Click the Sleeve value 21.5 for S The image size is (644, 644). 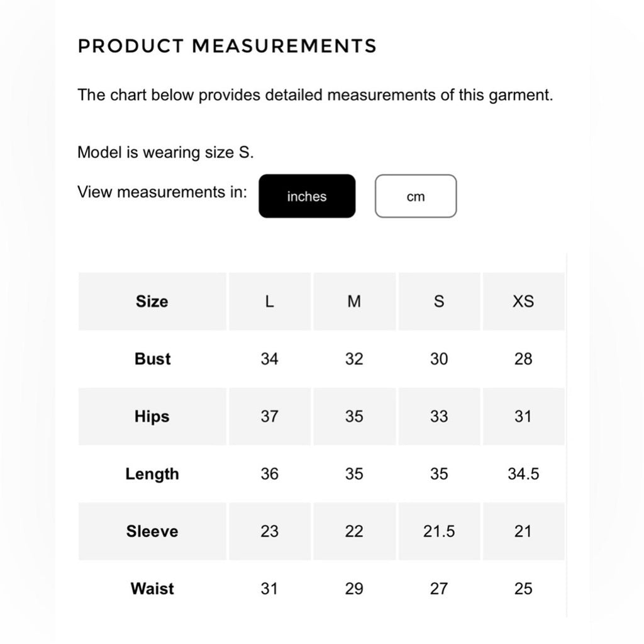coord(439,531)
